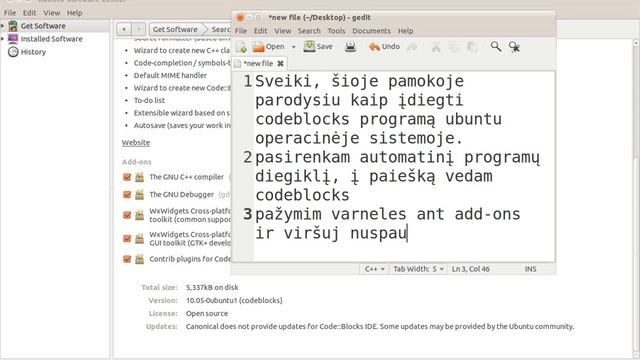Click the Default MIME handler feature bullet
640x360 pixels.
(170, 76)
